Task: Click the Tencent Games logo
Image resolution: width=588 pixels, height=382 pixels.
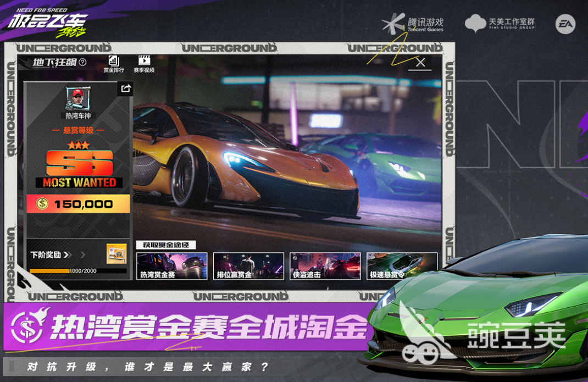Action: click(413, 24)
